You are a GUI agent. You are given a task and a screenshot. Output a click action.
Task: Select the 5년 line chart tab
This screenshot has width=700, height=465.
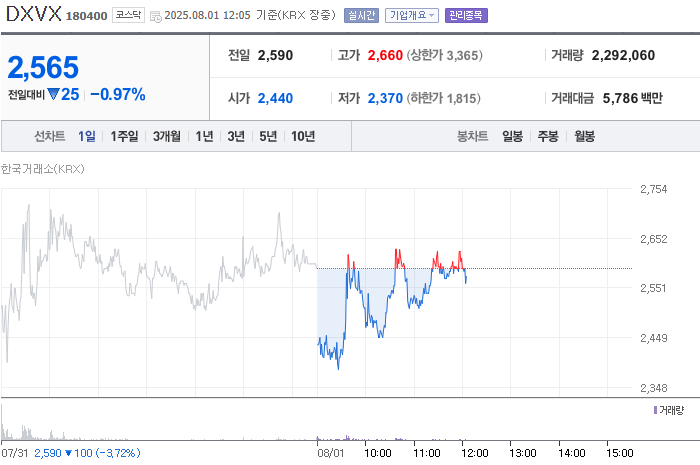pyautogui.click(x=268, y=136)
